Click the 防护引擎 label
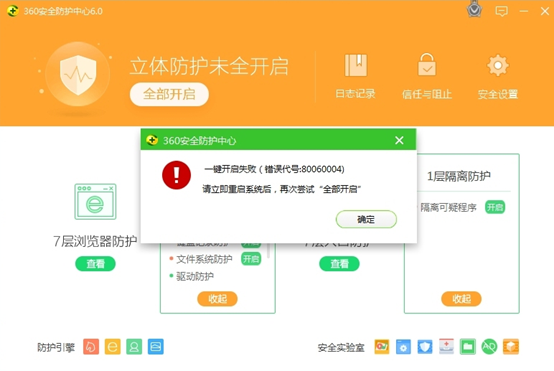Image resolution: width=554 pixels, height=371 pixels. point(56,348)
